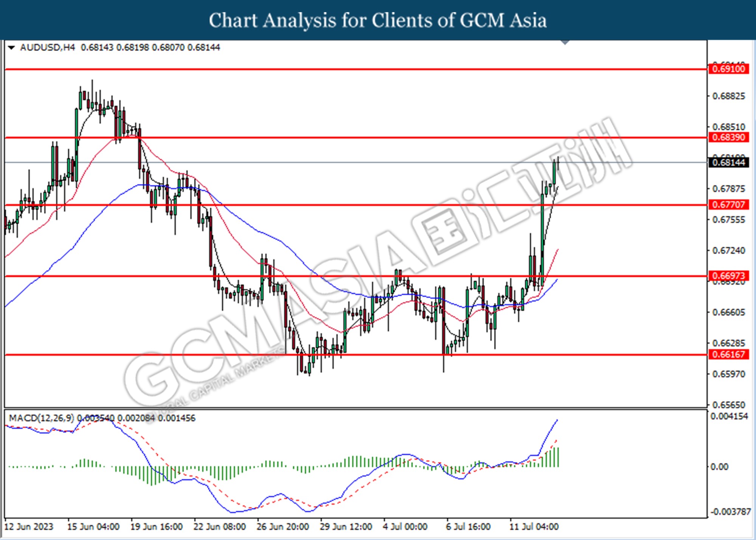Click the 0.68510 price scale value
The image size is (756, 540).
(729, 127)
